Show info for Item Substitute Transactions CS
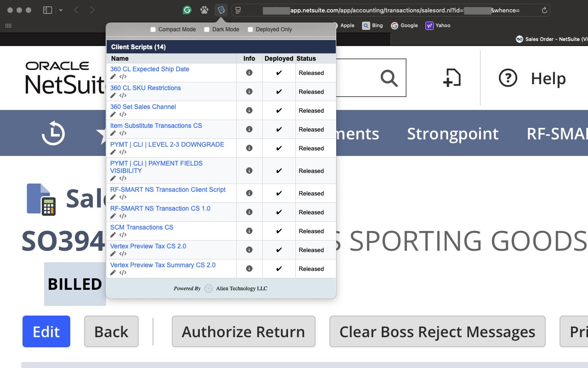Viewport: 588px width, 368px height. pos(249,129)
